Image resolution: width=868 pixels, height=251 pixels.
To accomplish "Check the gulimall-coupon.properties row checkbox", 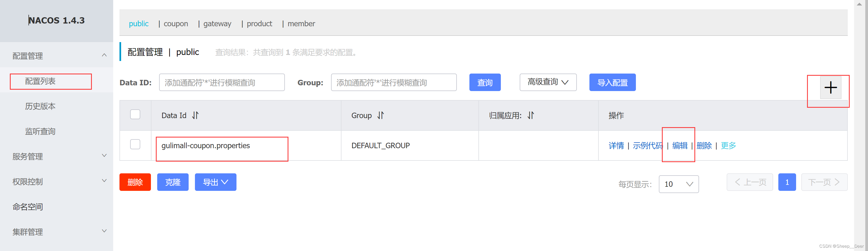I will point(135,145).
